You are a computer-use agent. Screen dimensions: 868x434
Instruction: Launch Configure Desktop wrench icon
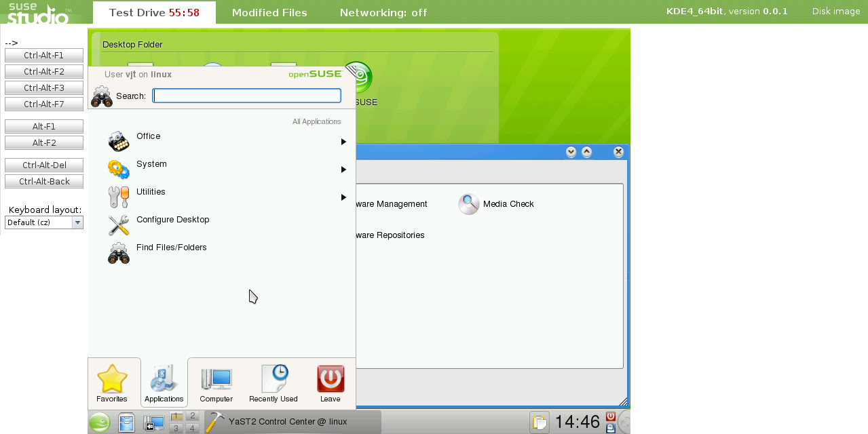(119, 224)
